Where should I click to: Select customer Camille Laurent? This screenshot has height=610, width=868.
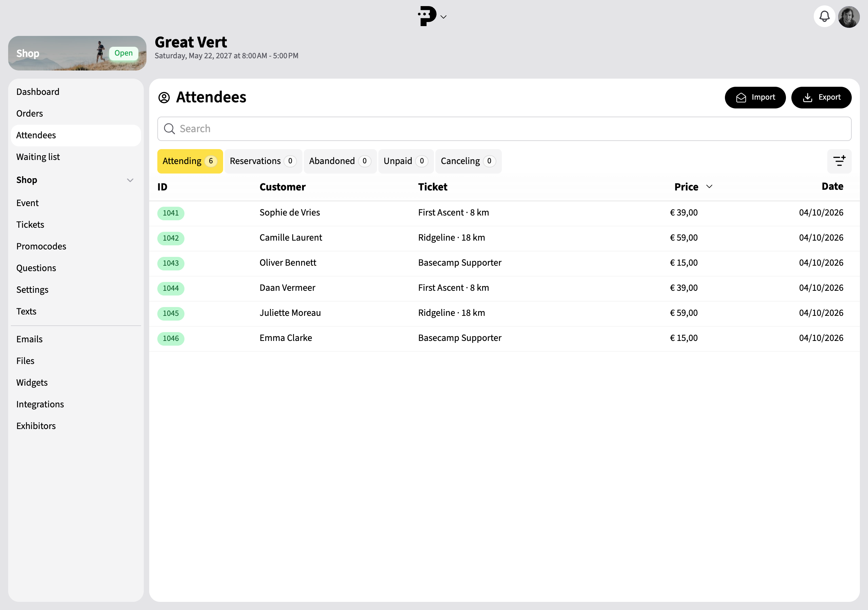pos(291,238)
